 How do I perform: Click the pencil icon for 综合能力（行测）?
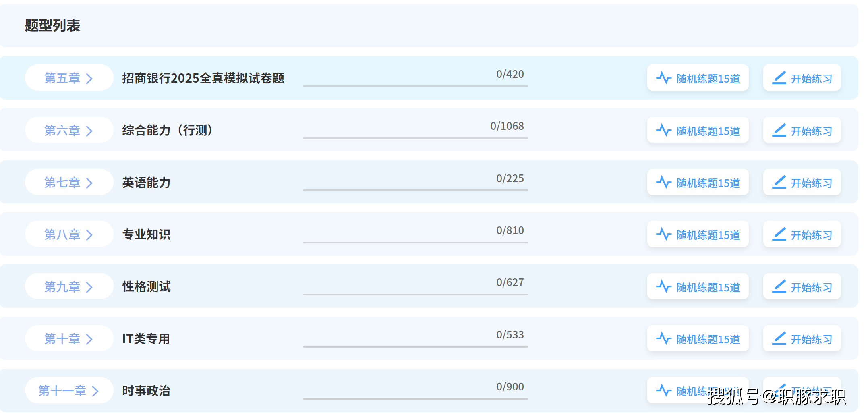(779, 130)
